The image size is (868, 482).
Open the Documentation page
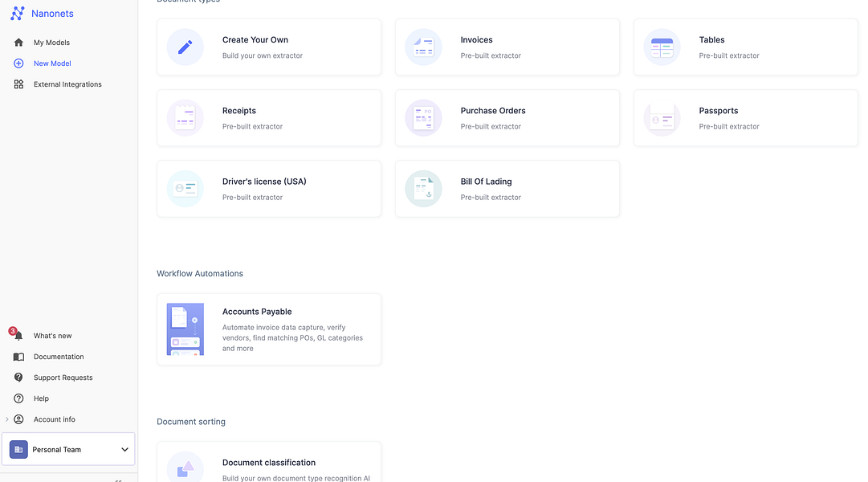tap(57, 356)
